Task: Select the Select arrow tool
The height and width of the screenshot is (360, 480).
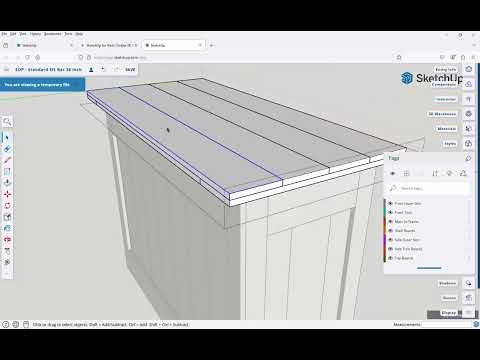Action: pyautogui.click(x=7, y=137)
